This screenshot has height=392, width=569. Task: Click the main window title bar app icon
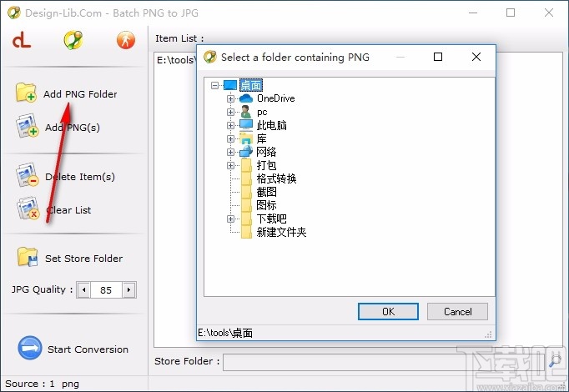coord(14,13)
